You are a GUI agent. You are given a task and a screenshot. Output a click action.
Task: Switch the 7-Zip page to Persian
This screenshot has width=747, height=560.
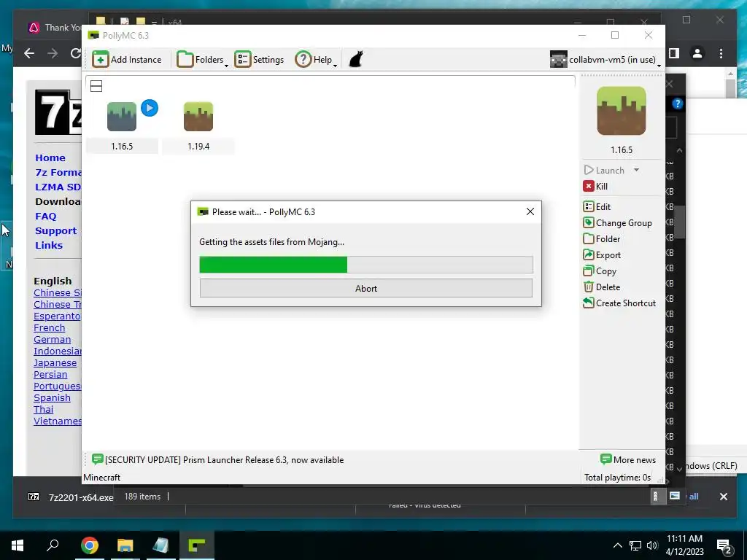[x=50, y=375]
